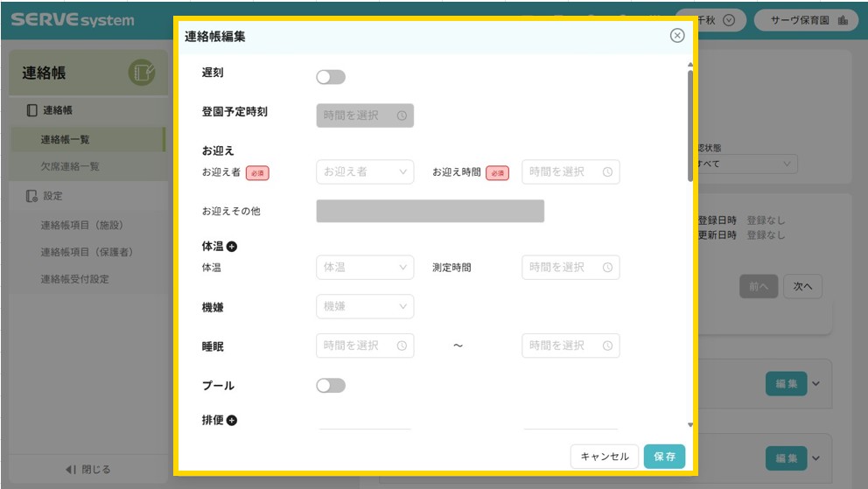
Task: Click the お迎えその他 text field
Action: (x=430, y=212)
